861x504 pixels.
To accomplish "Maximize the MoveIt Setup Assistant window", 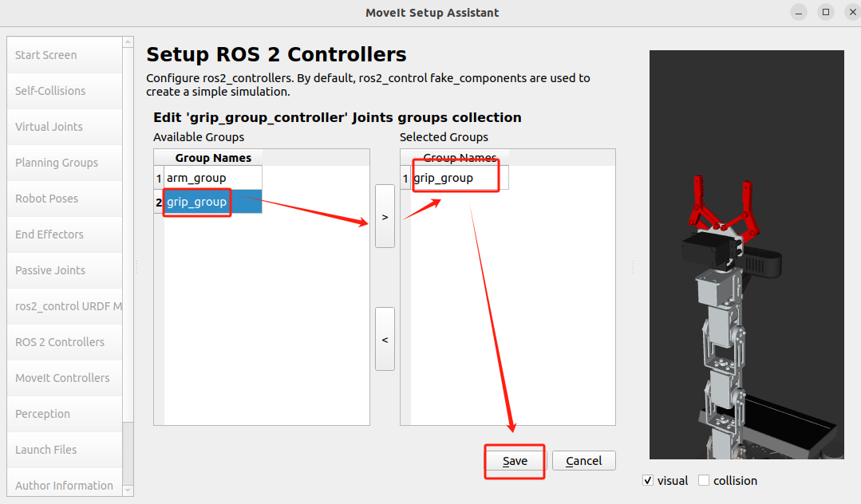I will (x=826, y=12).
